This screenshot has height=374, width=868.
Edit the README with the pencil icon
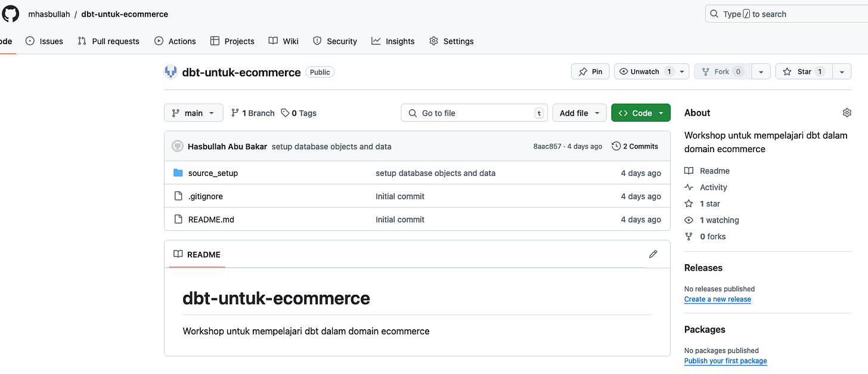pyautogui.click(x=653, y=254)
